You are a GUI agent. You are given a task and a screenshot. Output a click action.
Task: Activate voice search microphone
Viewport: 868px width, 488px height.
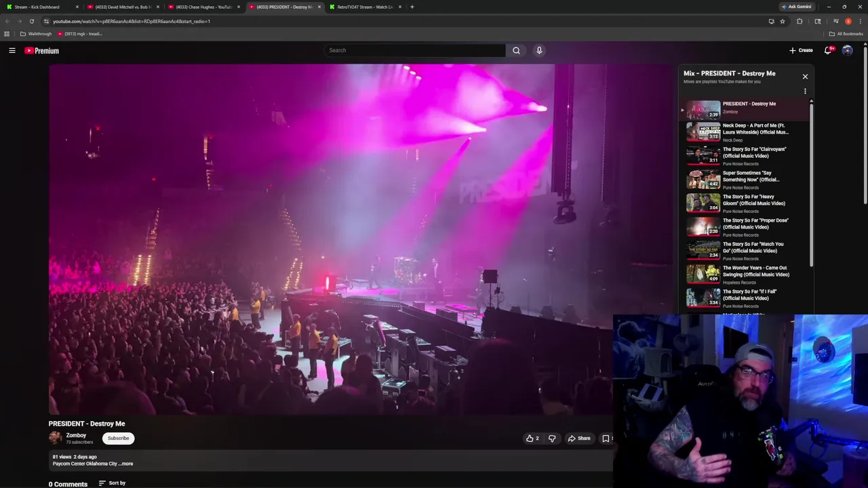pos(539,50)
